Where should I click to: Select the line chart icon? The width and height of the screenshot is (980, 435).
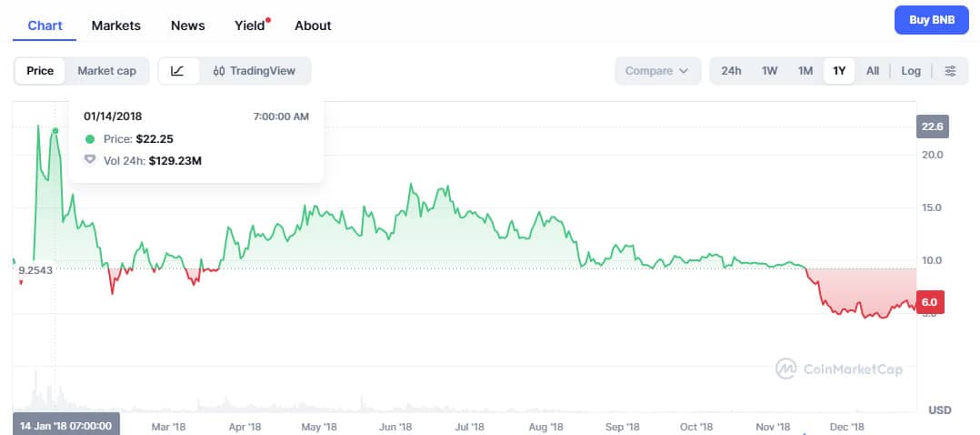click(x=178, y=71)
